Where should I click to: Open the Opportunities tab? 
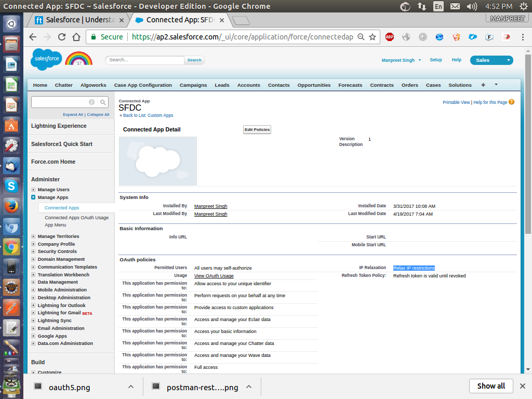coord(314,85)
